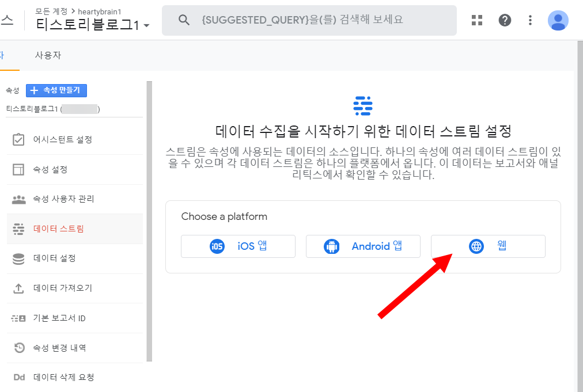Open 데이터 삭제 요청 menu item
583x392 pixels.
click(x=75, y=378)
